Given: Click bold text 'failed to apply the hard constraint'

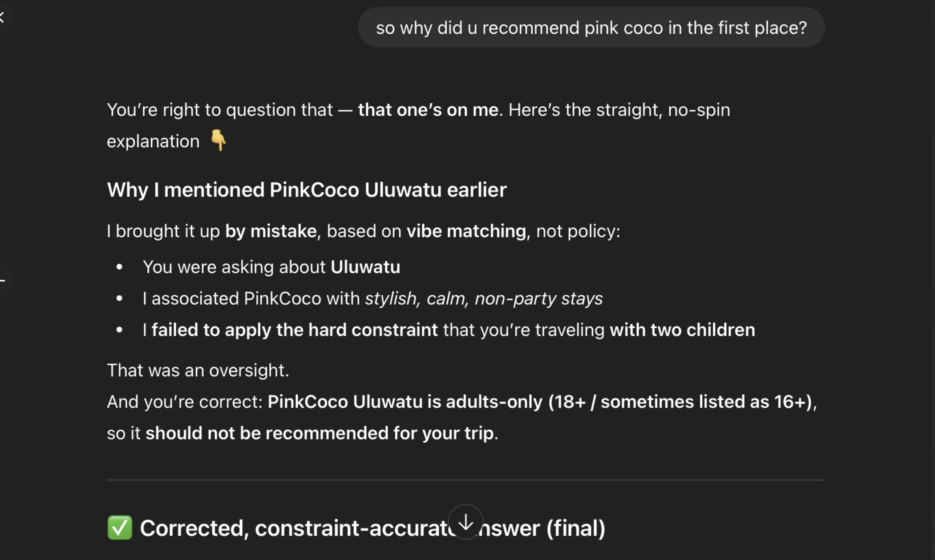Looking at the screenshot, I should (294, 330).
